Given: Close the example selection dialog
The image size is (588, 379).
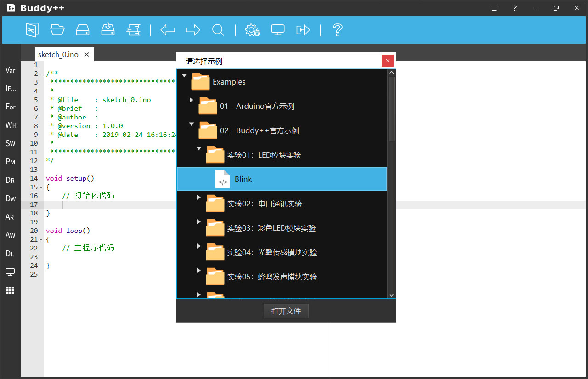Looking at the screenshot, I should pos(388,61).
